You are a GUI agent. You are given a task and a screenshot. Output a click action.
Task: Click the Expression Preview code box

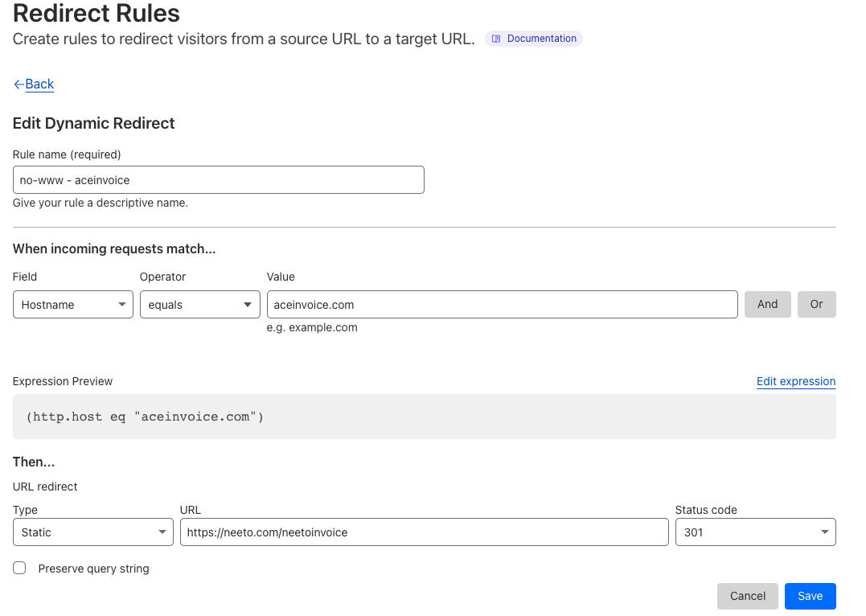tap(424, 417)
